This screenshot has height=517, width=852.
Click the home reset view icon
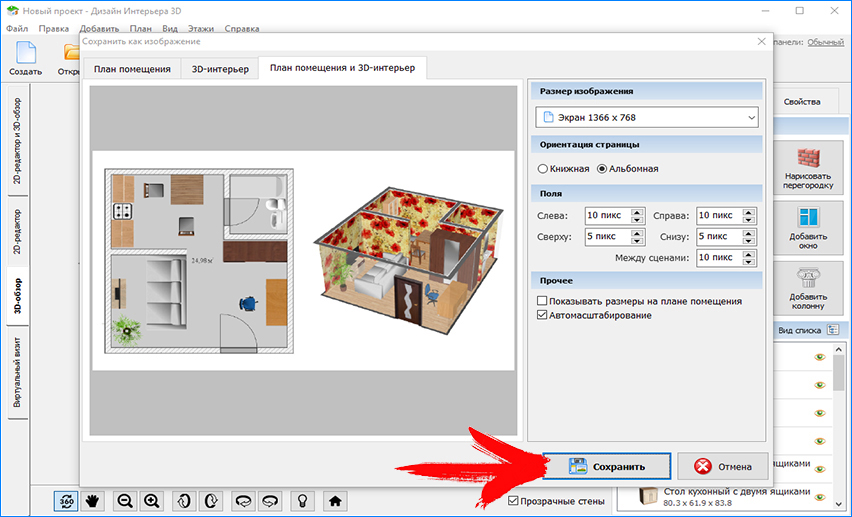(335, 501)
